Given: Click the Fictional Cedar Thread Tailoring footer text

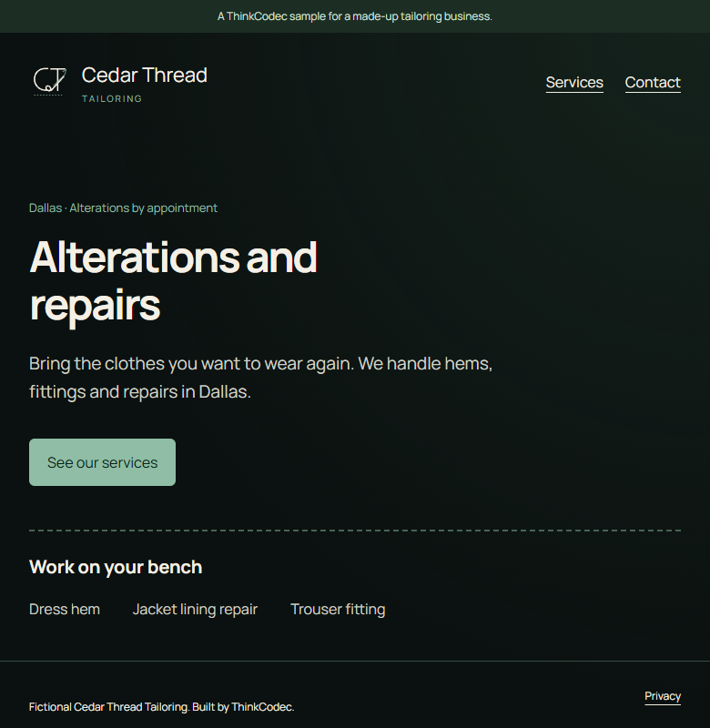Looking at the screenshot, I should coord(162,707).
